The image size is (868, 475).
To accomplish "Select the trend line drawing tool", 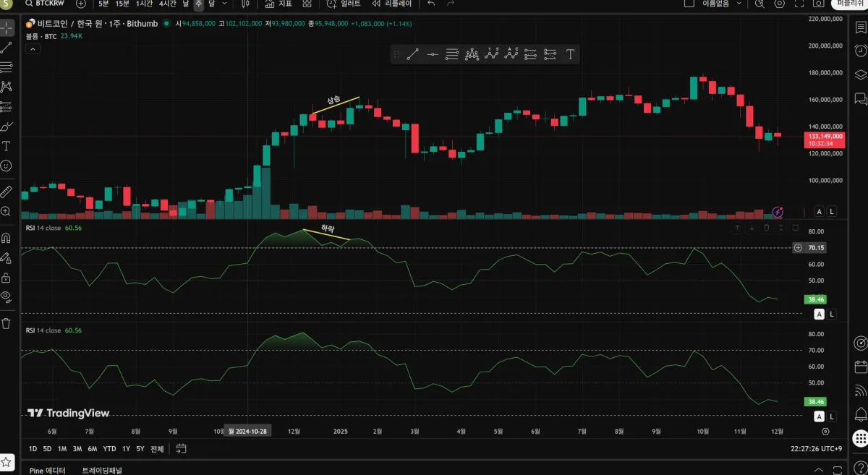I will 7,48.
